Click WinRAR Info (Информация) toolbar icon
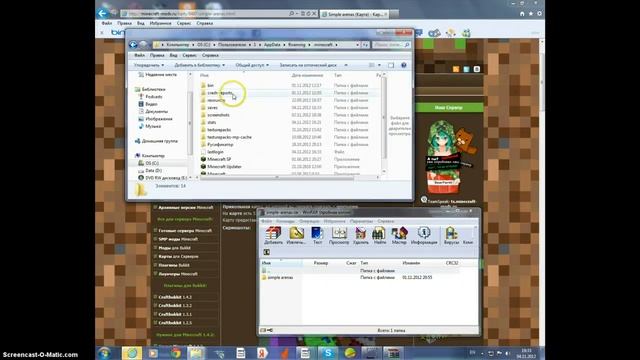Image resolution: width=640 pixels, height=360 pixels. click(x=424, y=236)
